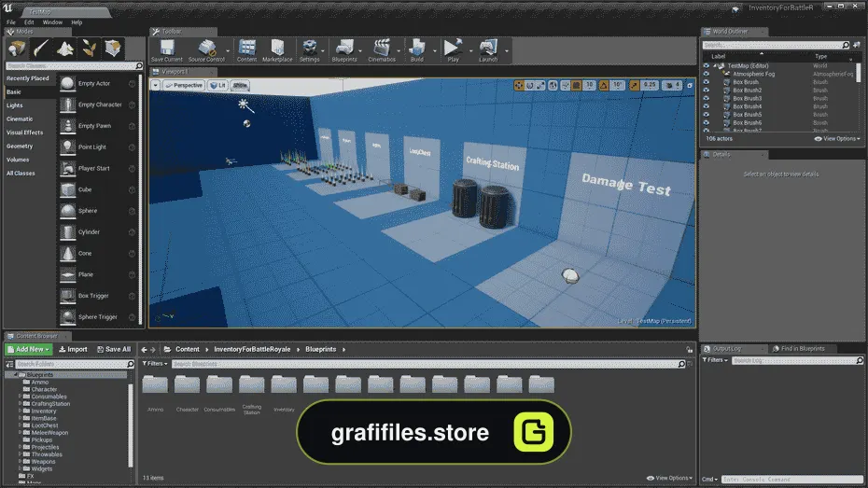
Task: Toggle visibility eye for Box Brush5
Action: click(706, 115)
